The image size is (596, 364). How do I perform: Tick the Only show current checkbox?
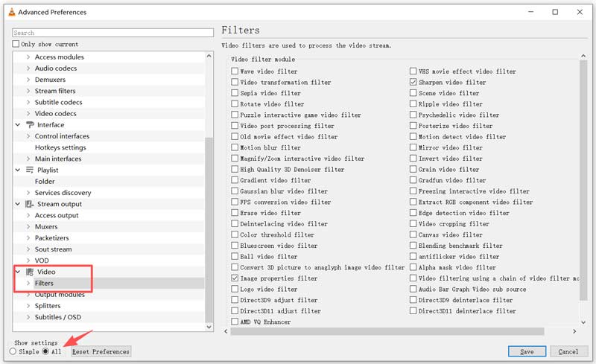(x=16, y=45)
